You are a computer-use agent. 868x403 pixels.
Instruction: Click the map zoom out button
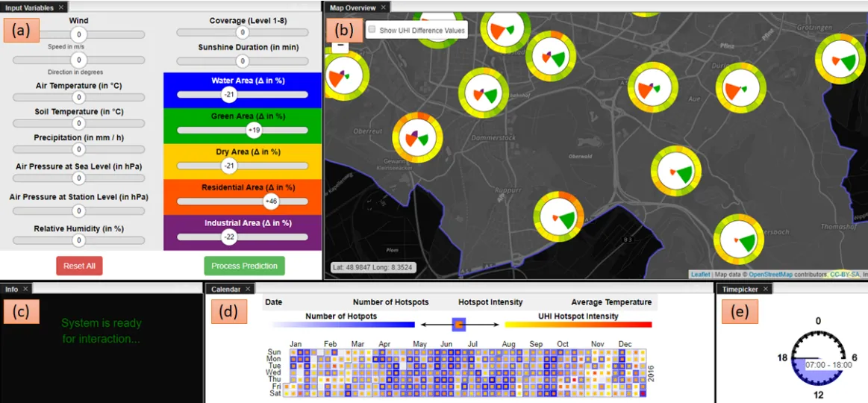pos(340,45)
